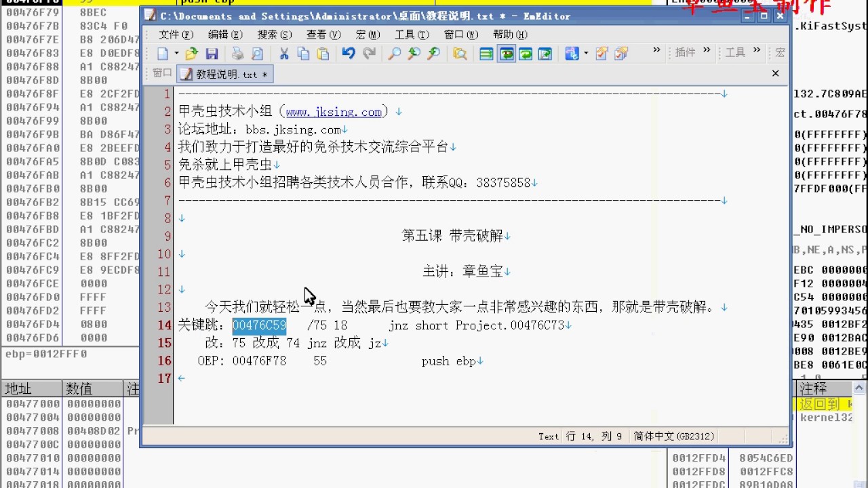Open the 搜索(S) menu
Screen dimensions: 868x488
275,35
